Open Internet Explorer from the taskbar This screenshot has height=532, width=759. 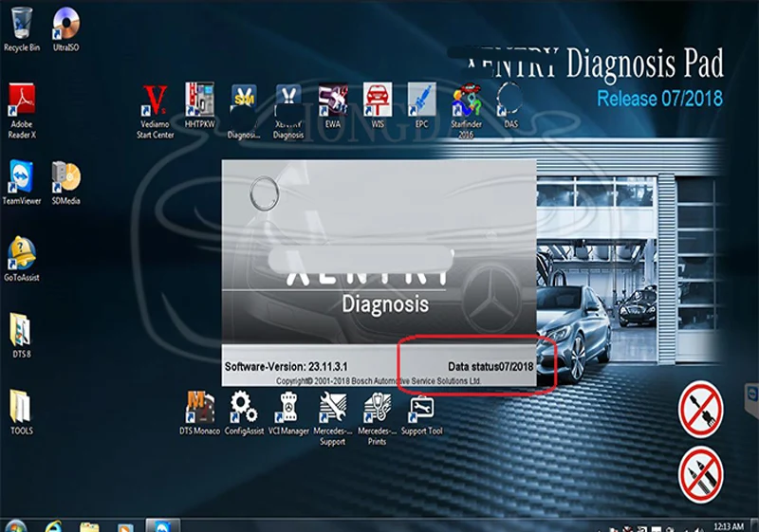click(53, 526)
